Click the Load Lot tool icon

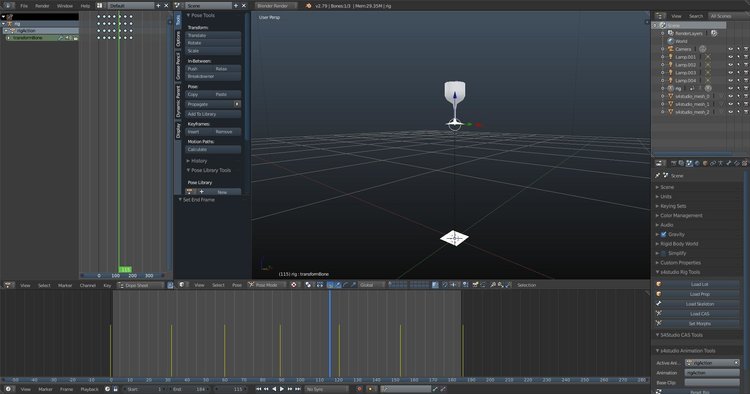click(659, 284)
